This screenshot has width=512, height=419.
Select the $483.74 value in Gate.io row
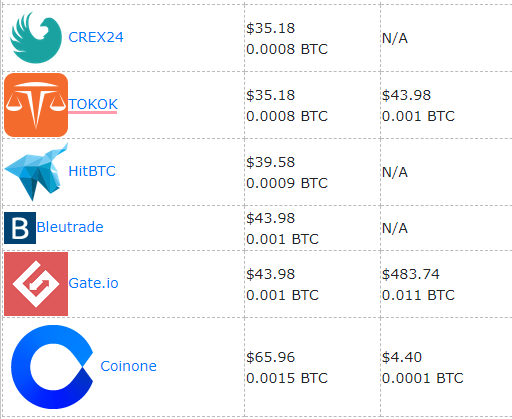point(411,274)
